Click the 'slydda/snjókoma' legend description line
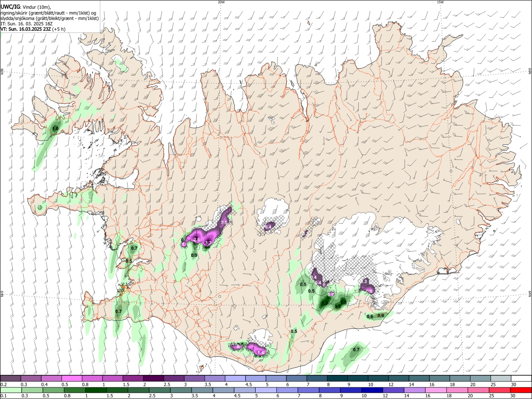Viewport: 532px width, 399px height. pos(49,18)
